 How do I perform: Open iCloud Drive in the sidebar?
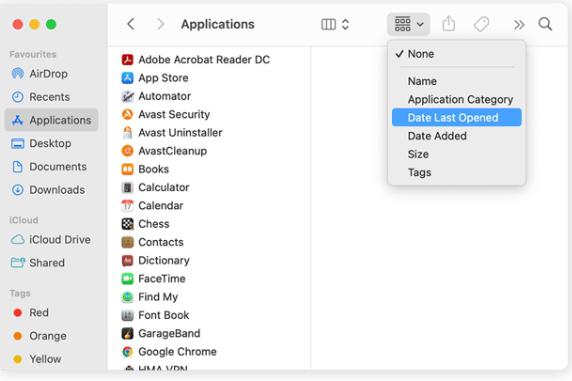click(51, 239)
